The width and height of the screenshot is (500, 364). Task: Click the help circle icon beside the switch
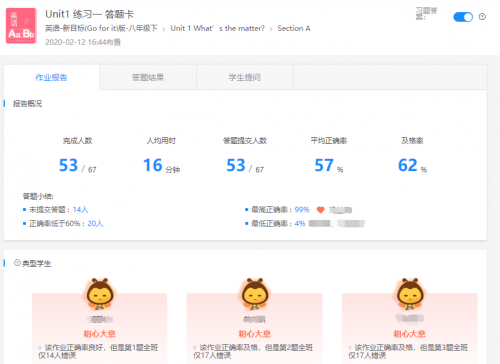tap(482, 17)
